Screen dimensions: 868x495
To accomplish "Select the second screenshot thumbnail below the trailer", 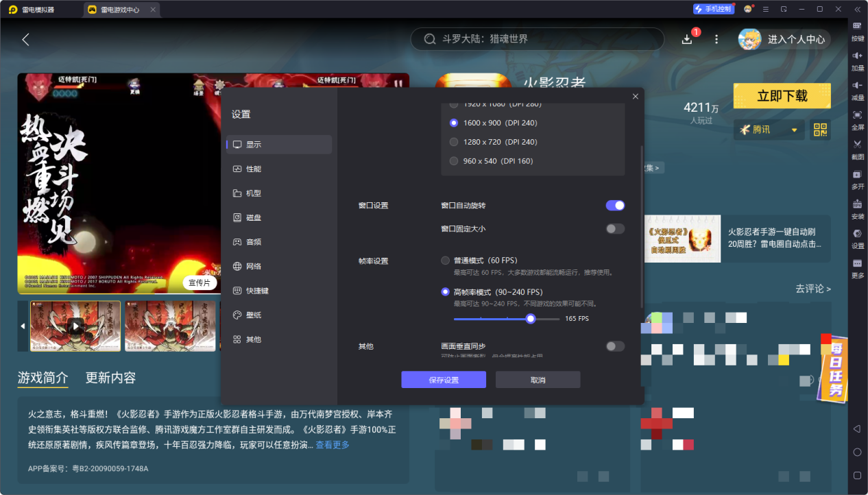I will click(170, 326).
